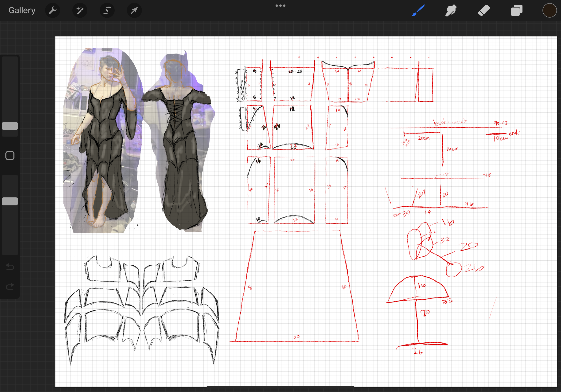Activate the Selection tool
The height and width of the screenshot is (392, 561).
tap(107, 10)
